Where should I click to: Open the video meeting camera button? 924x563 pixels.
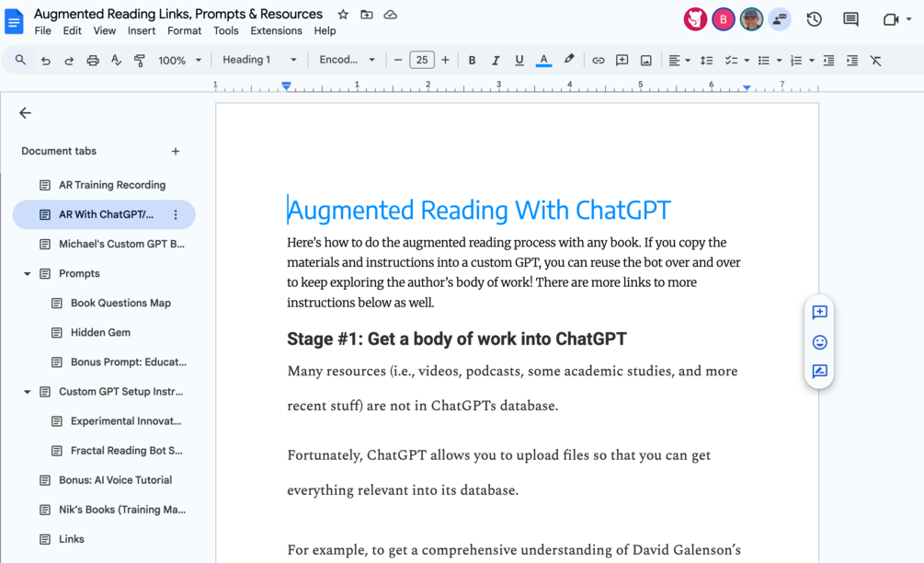890,19
